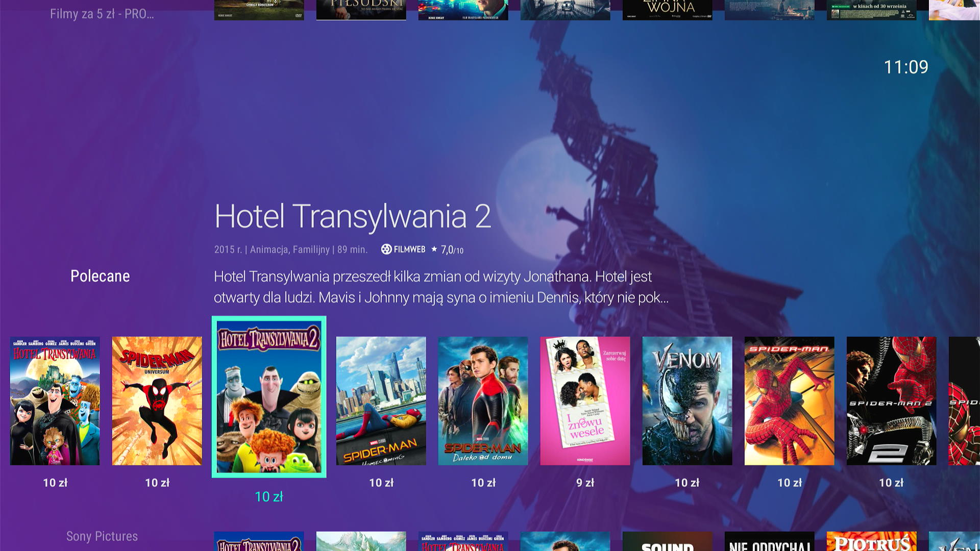980x551 pixels.
Task: Choose the Spider-Man 2 movie poster
Action: pos(892,400)
